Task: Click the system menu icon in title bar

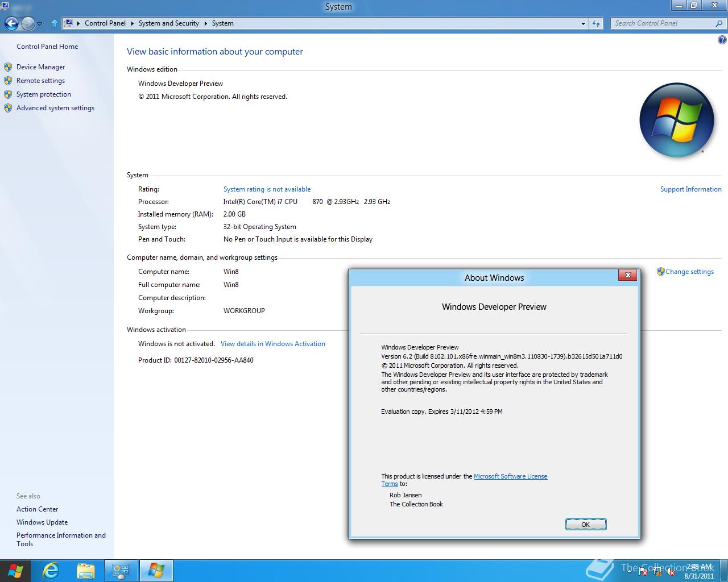Action: tap(5, 6)
